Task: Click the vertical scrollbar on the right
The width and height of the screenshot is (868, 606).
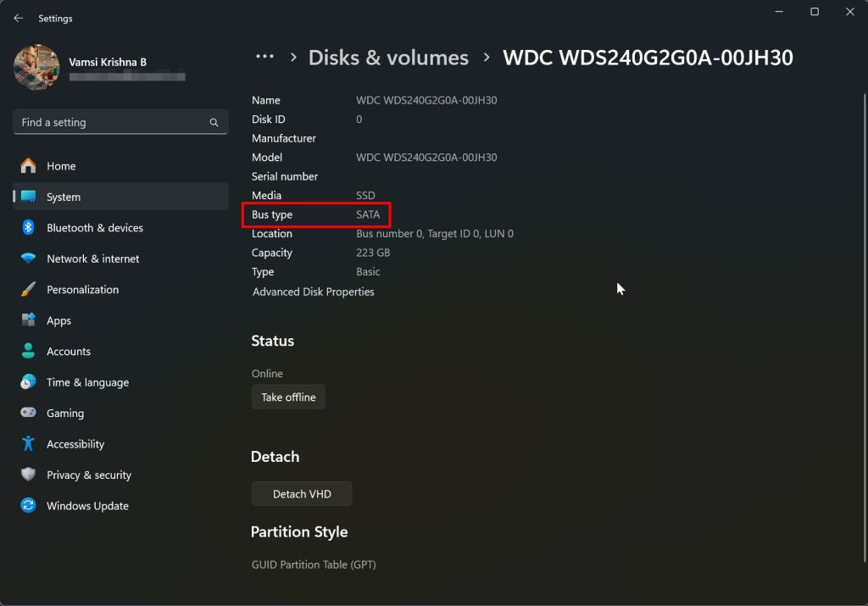Action: (x=864, y=328)
